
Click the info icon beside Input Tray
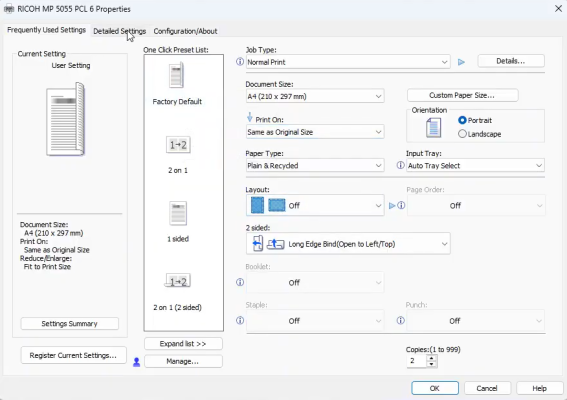pos(400,165)
